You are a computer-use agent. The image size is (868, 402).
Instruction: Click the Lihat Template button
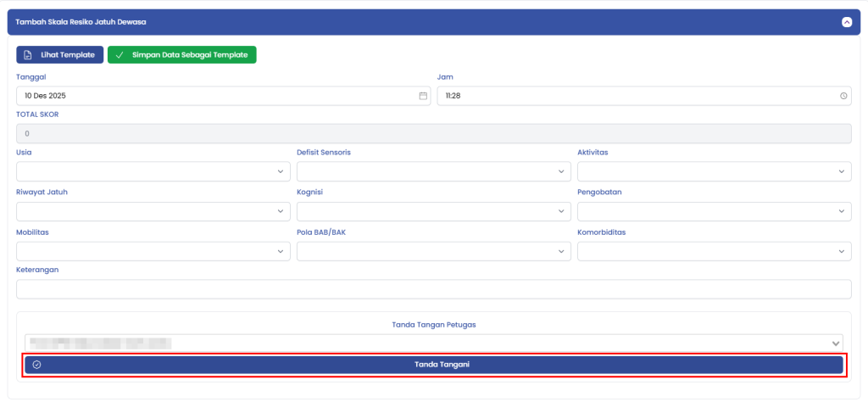coord(60,55)
